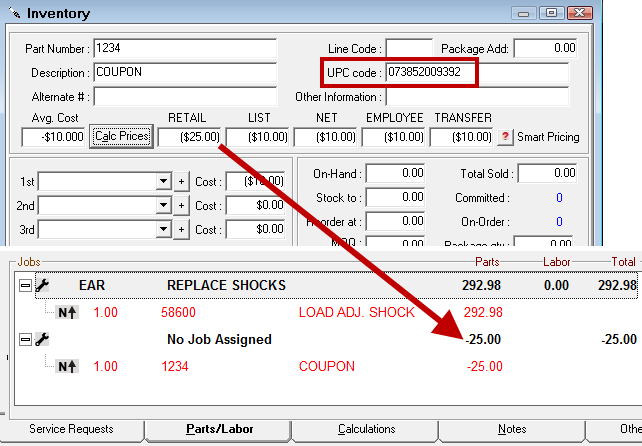Click the -25.00 Total of No Job Assigned

pos(619,339)
